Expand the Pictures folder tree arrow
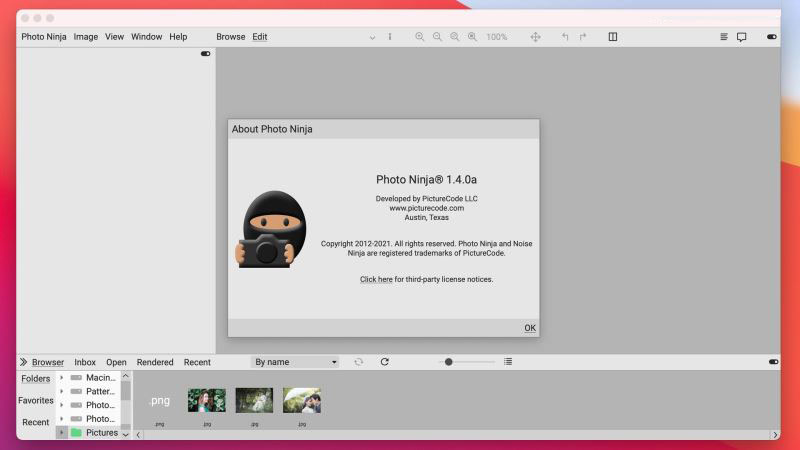The width and height of the screenshot is (800, 450). [x=61, y=433]
